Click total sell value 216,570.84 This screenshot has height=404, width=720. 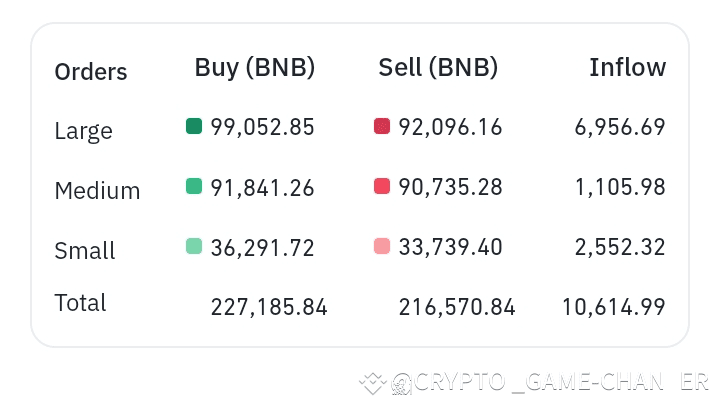[457, 307]
